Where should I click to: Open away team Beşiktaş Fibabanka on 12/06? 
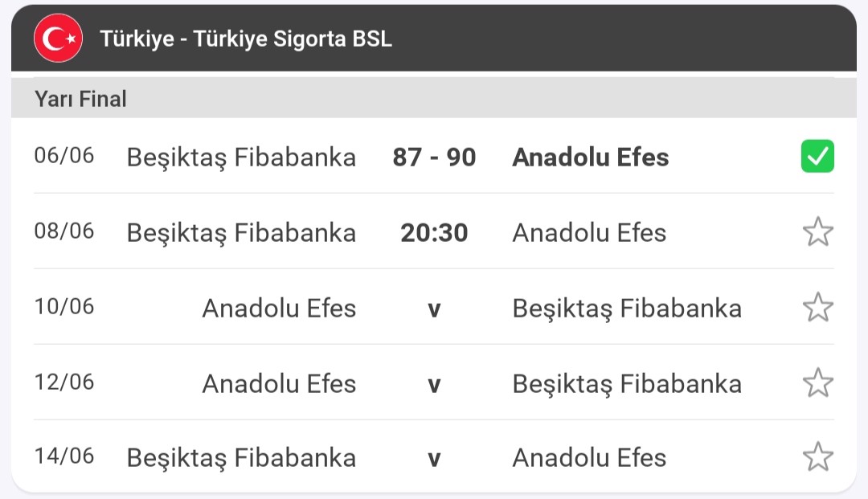point(627,384)
